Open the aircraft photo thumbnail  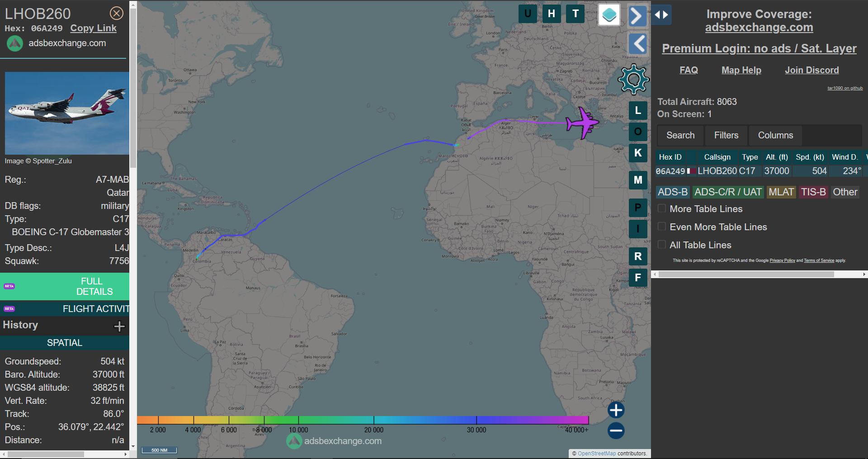click(x=67, y=113)
